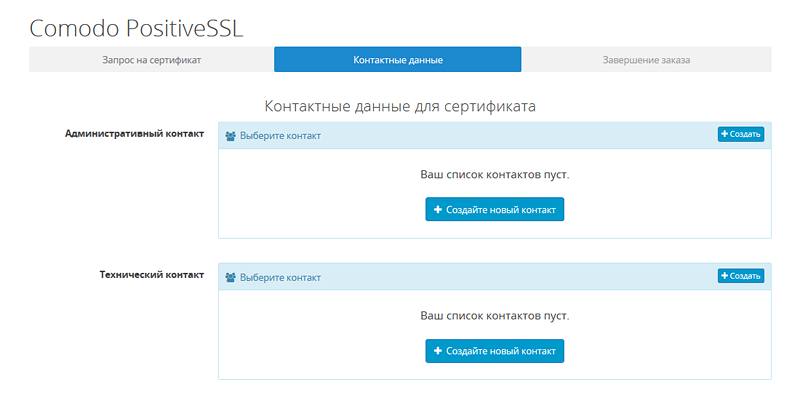The width and height of the screenshot is (800, 414).
Task: Open the Запрос на сертификат step tab
Action: [x=152, y=60]
